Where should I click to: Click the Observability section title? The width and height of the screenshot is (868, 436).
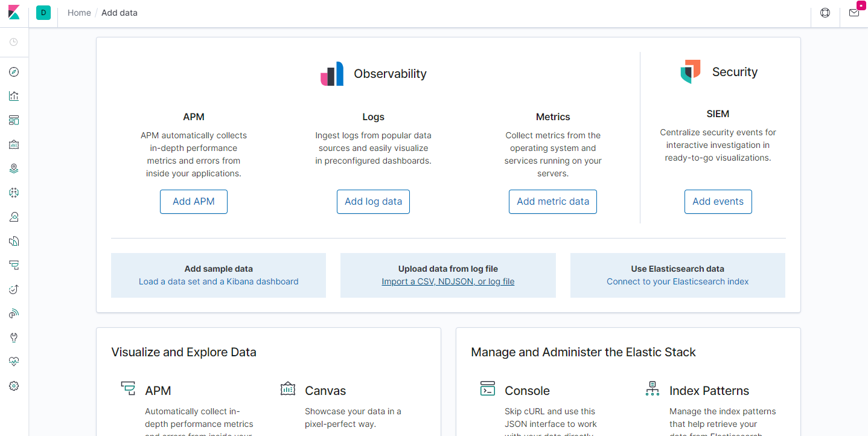coord(390,74)
